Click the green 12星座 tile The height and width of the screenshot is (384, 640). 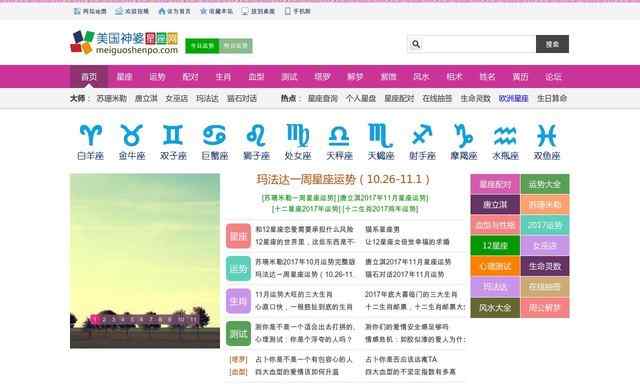[495, 246]
